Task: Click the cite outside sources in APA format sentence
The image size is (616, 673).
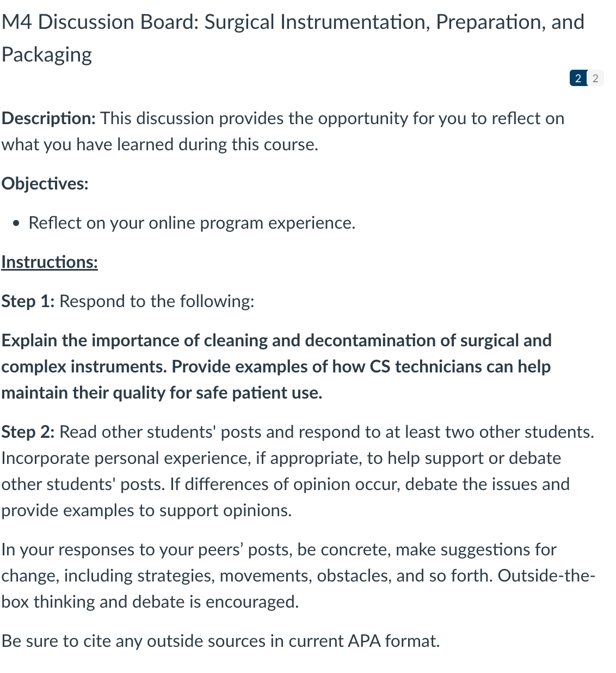Action: tap(220, 641)
